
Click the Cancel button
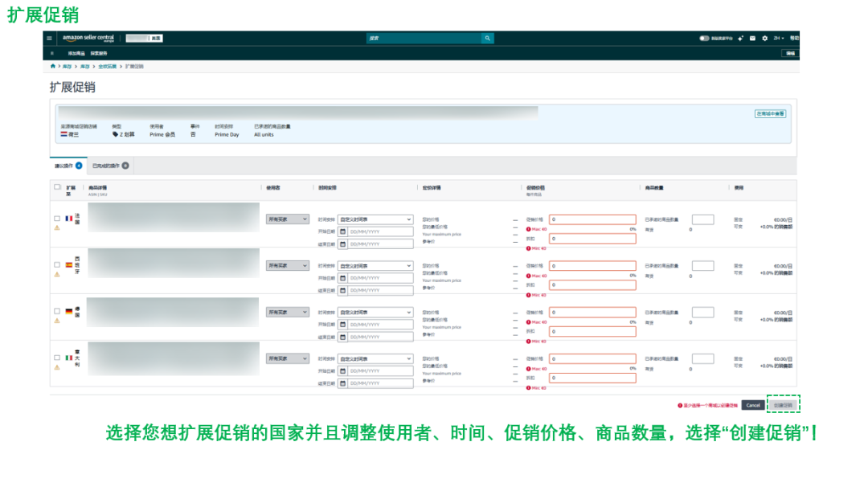tap(753, 405)
